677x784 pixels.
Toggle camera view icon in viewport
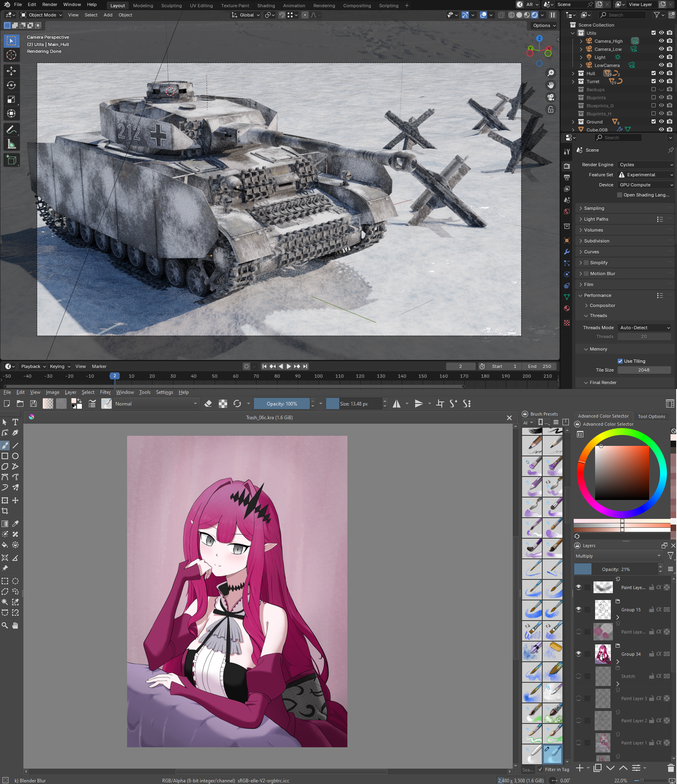551,97
